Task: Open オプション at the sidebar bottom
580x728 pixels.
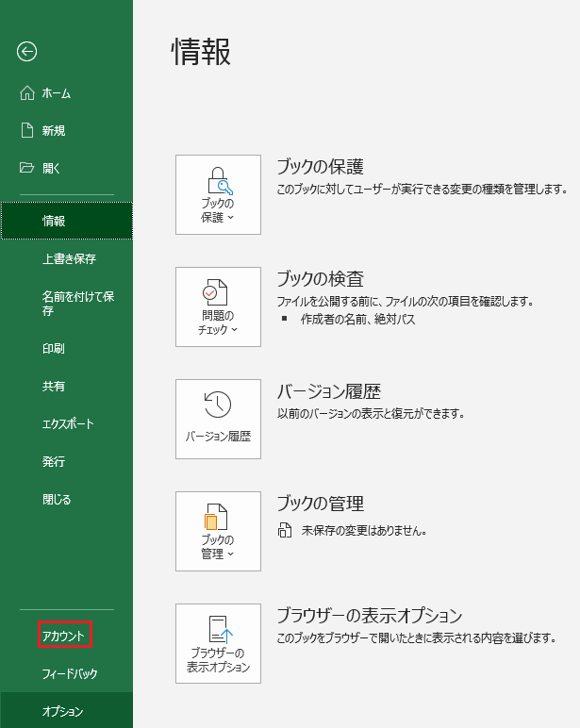Action: point(63,711)
